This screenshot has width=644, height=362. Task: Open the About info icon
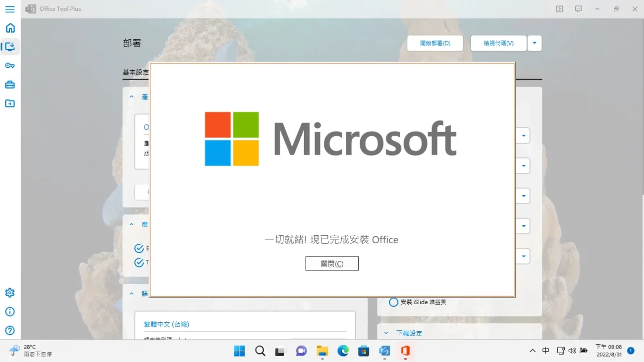click(x=10, y=311)
